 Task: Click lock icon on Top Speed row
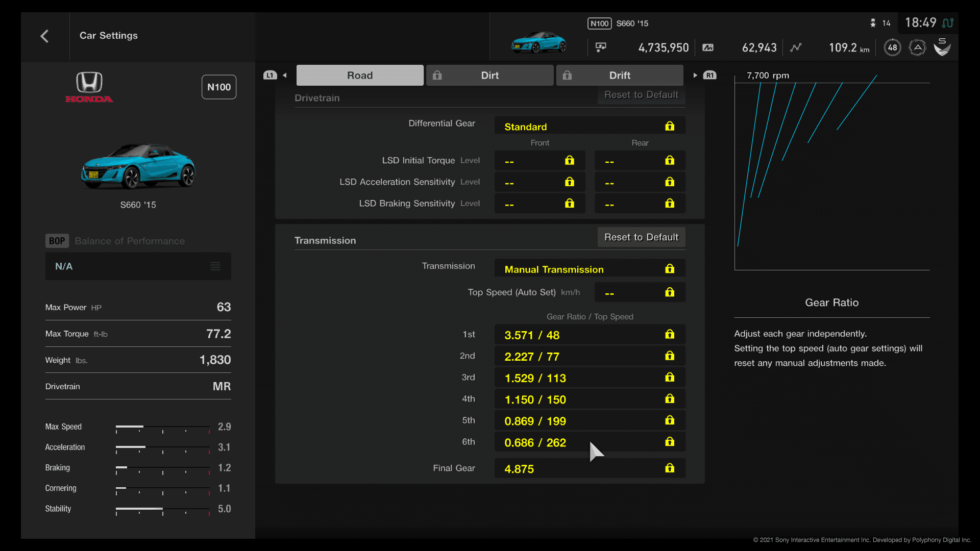tap(670, 292)
